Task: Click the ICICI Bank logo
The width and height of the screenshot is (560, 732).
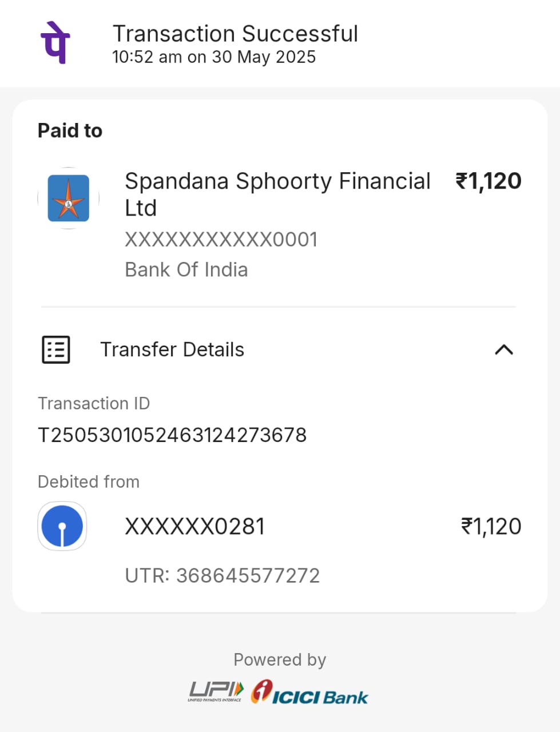Action: [310, 692]
